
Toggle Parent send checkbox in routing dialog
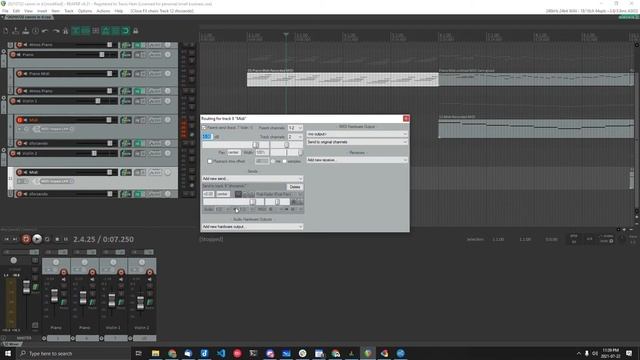pos(204,128)
